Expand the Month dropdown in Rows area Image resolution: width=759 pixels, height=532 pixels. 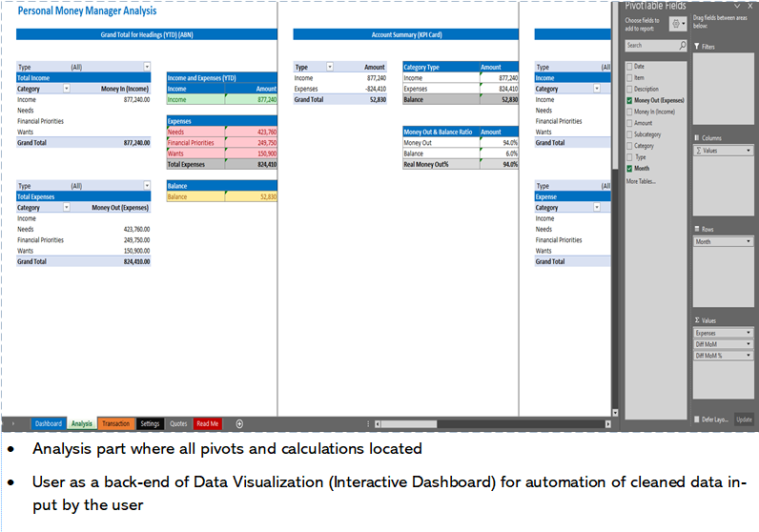pyautogui.click(x=749, y=242)
